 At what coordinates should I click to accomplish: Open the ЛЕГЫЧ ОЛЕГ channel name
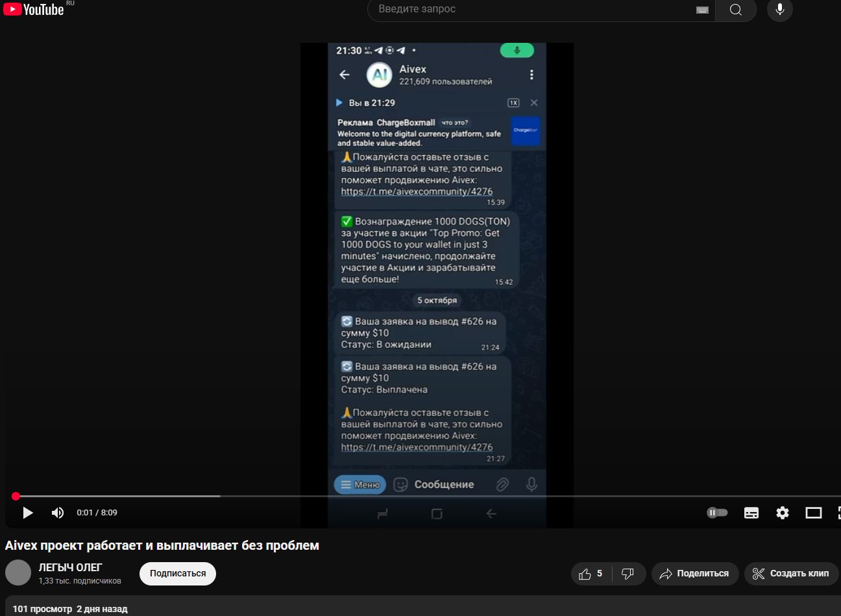click(71, 567)
